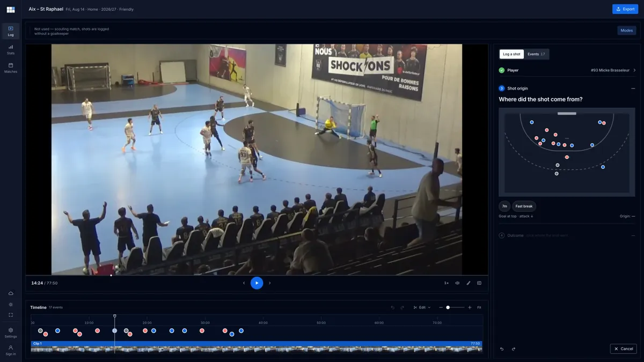Viewport: 644px width, 362px height.
Task: Switch to the Log a shot tab
Action: [511, 54]
